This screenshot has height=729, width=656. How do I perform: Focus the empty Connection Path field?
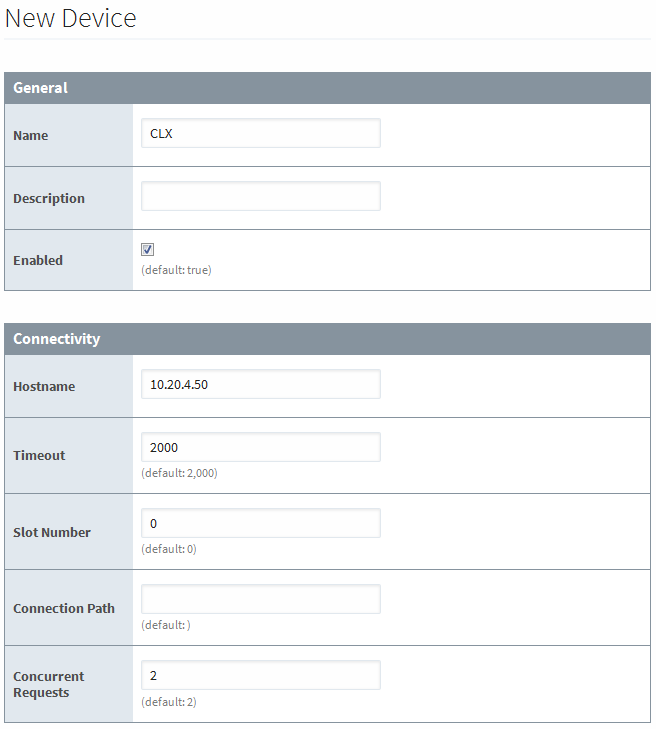(260, 599)
